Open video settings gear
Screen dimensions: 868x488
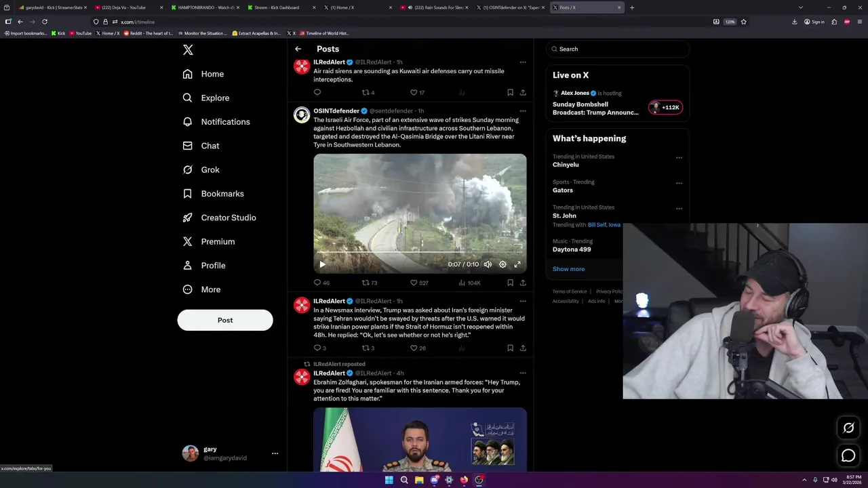coord(502,264)
